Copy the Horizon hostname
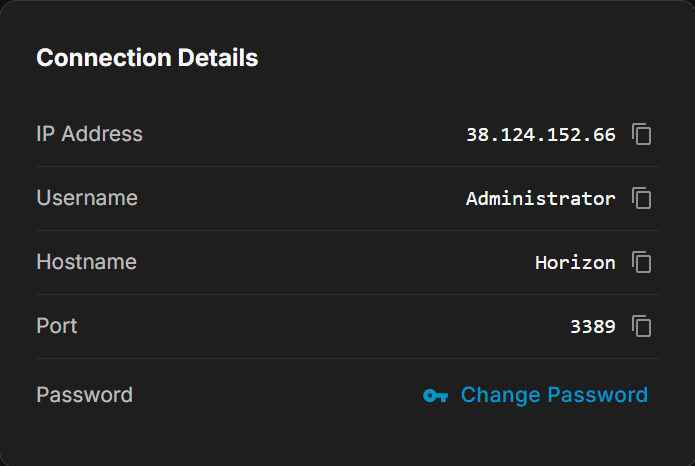 coord(642,262)
